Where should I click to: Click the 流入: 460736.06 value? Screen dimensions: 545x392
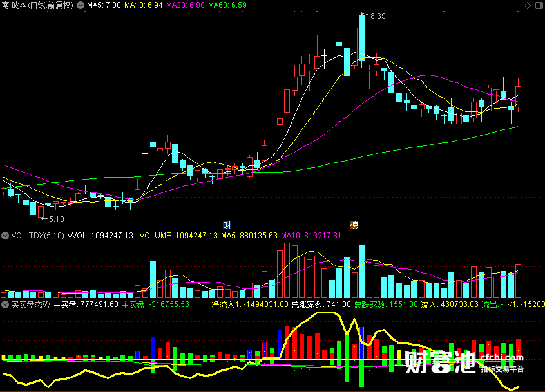pyautogui.click(x=450, y=304)
